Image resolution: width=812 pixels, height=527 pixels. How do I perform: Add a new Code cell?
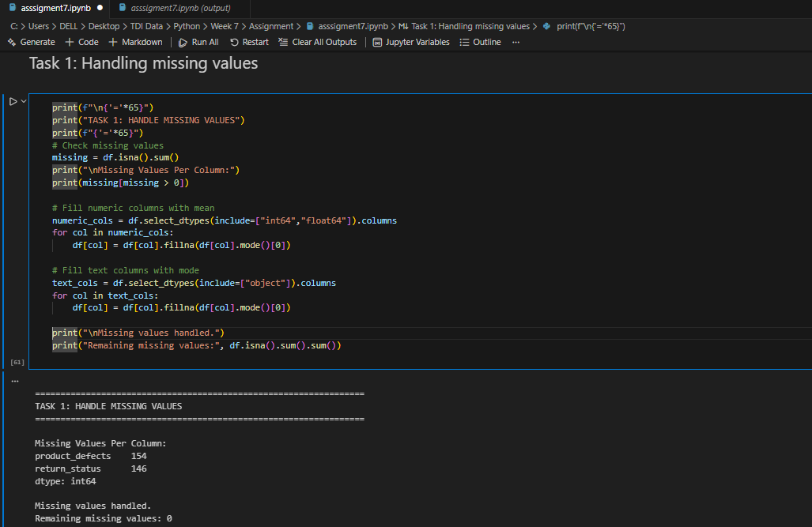pyautogui.click(x=81, y=43)
